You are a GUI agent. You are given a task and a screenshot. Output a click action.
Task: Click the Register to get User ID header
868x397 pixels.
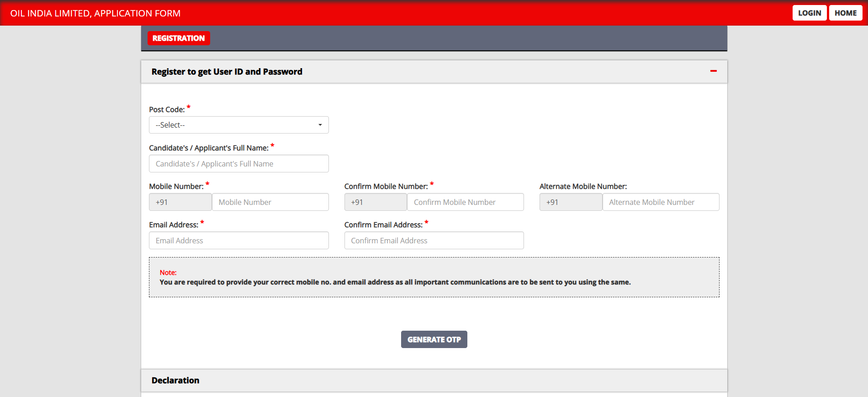tap(227, 72)
